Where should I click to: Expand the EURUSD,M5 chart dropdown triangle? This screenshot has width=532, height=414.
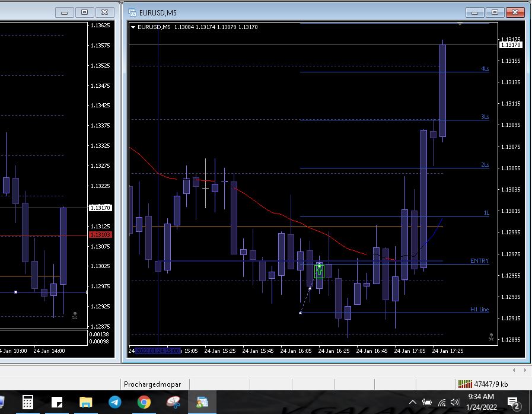pyautogui.click(x=133, y=27)
